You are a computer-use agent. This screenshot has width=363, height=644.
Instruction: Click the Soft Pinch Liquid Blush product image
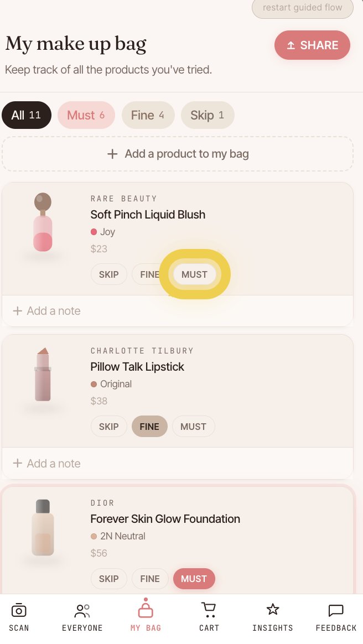click(43, 222)
